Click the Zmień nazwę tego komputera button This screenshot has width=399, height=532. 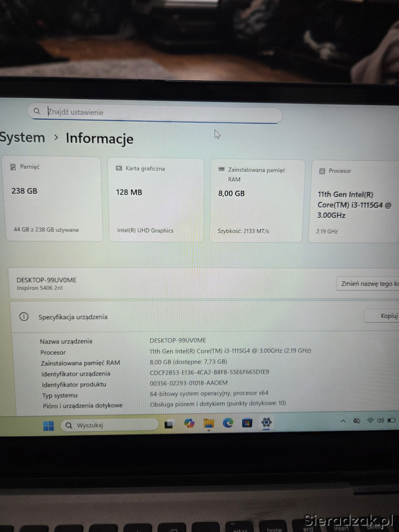(369, 284)
